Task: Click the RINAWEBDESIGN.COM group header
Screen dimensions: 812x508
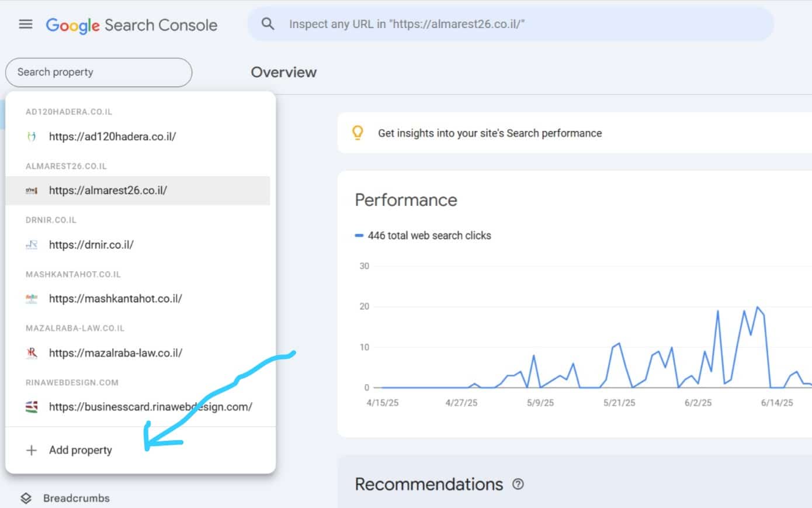Action: tap(72, 382)
